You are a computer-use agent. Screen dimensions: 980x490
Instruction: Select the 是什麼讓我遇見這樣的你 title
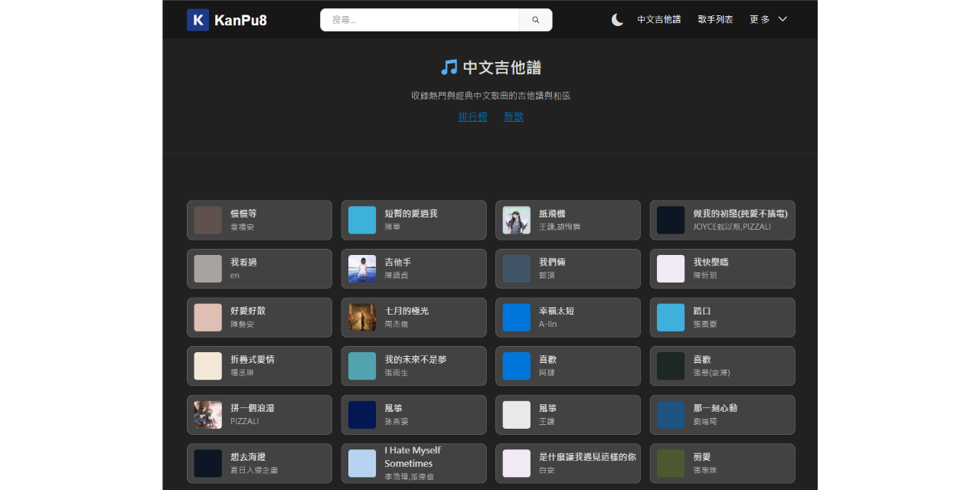587,456
